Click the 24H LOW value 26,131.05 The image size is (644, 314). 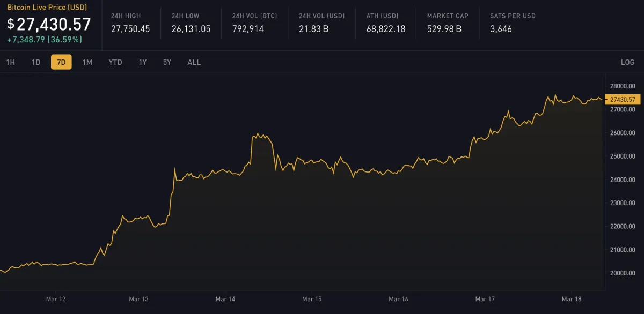(x=191, y=29)
